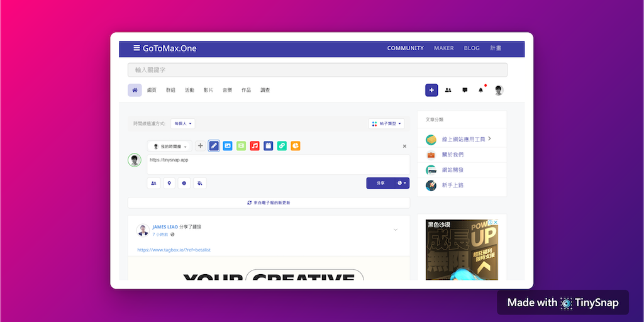This screenshot has width=644, height=322.
Task: Open the notifications bell
Action: [481, 90]
